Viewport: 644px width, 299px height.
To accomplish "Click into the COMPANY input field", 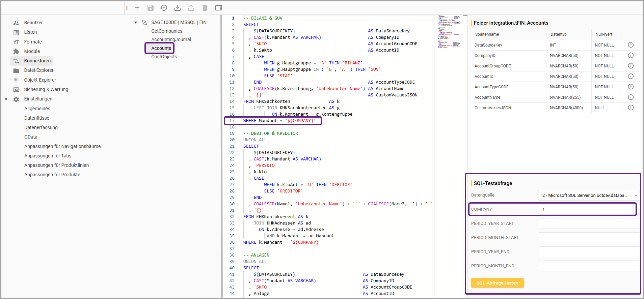I will click(587, 209).
